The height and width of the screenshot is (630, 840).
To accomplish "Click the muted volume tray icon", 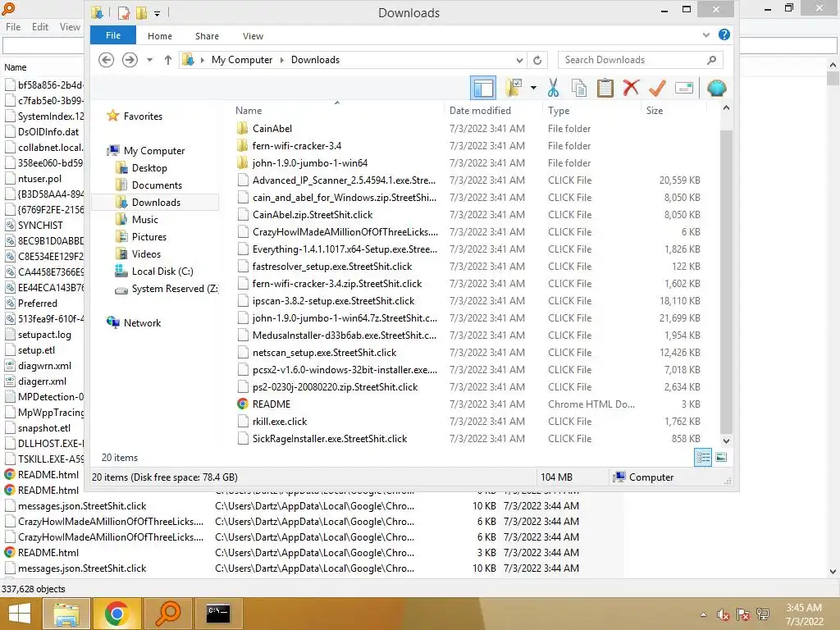I will coord(724,614).
